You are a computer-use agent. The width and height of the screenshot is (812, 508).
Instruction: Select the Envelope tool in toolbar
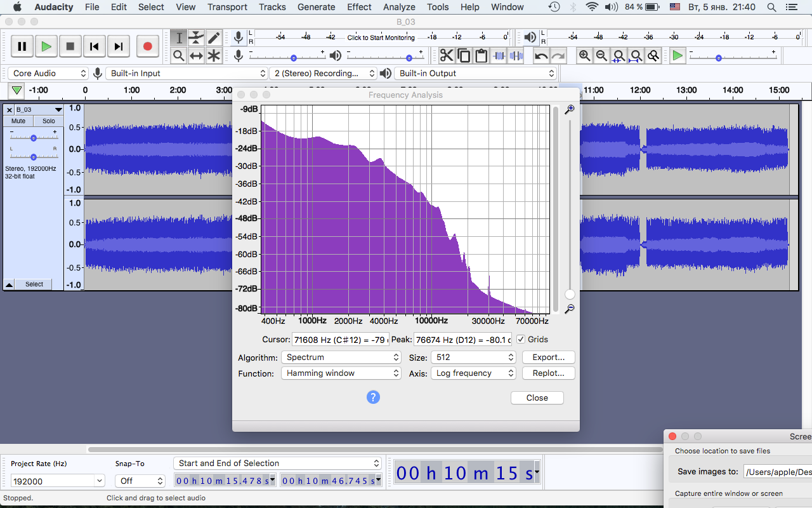pyautogui.click(x=197, y=37)
